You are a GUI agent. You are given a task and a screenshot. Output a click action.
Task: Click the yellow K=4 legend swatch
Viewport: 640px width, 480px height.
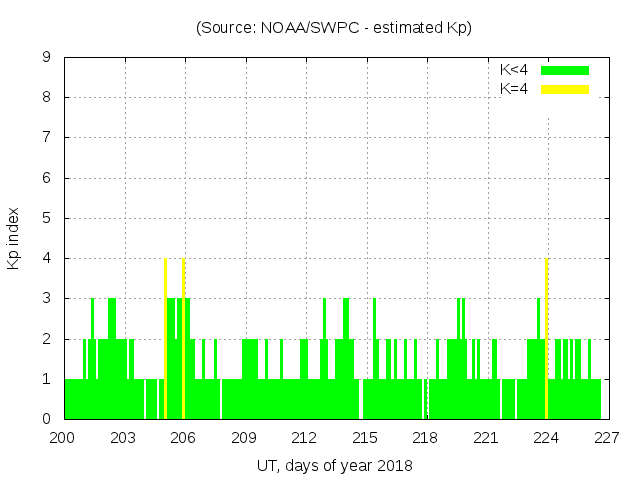point(565,89)
